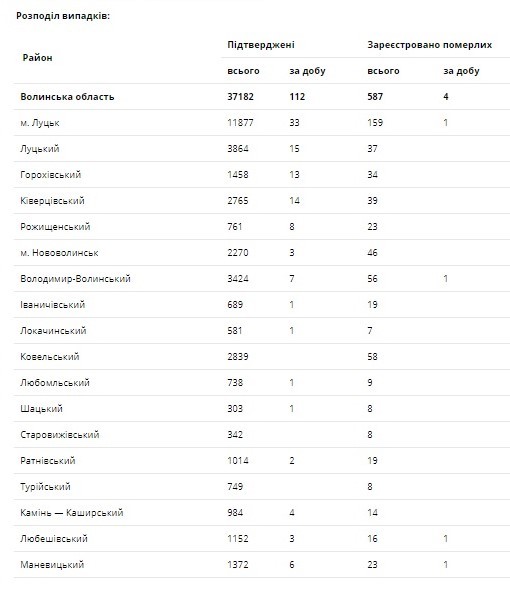Select the 11877 confirmed cases cell
This screenshot has width=510, height=594.
240,123
